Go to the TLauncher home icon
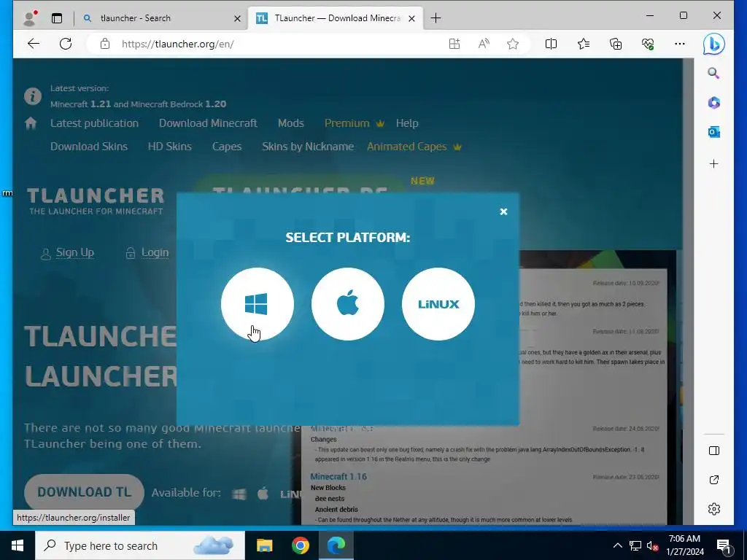This screenshot has width=747, height=560. pos(31,123)
